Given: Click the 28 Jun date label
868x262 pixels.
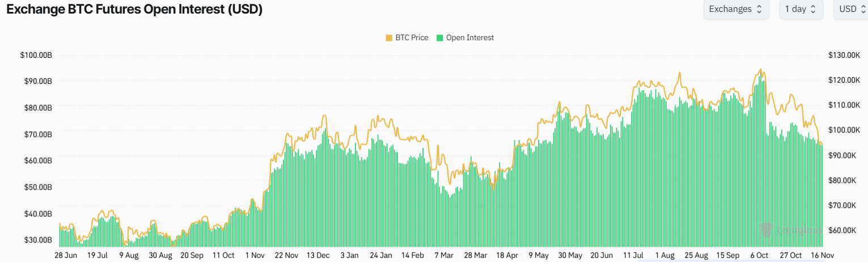Looking at the screenshot, I should pos(66,255).
